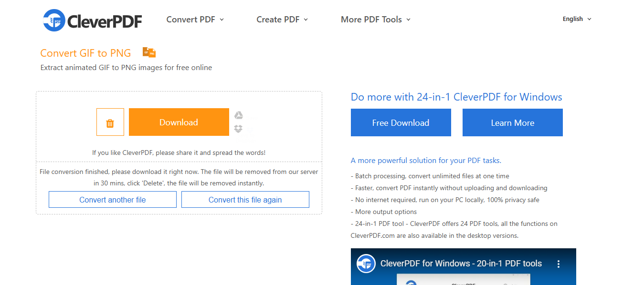Expand the More PDF Tools menu
Viewport: 644px width, 285px height.
coord(376,20)
